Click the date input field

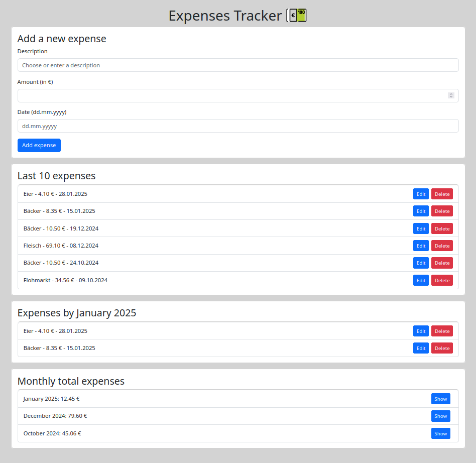click(238, 126)
